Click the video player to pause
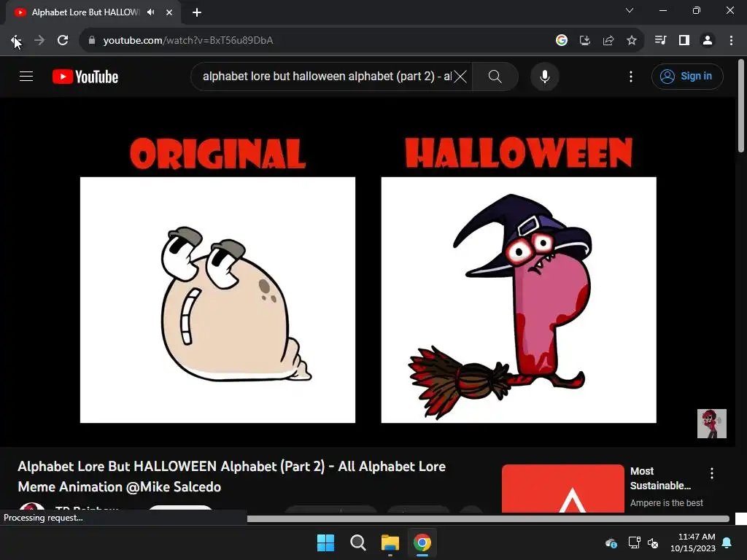The width and height of the screenshot is (747, 560). point(368,271)
